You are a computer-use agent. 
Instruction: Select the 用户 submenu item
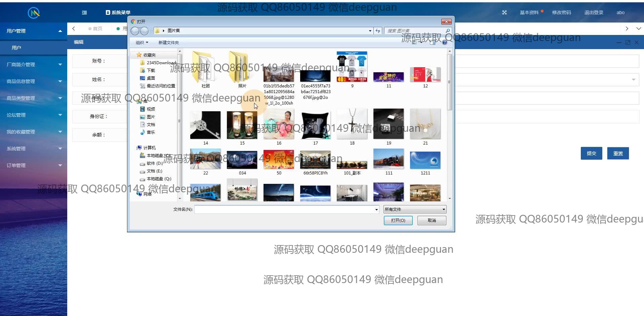[16, 48]
